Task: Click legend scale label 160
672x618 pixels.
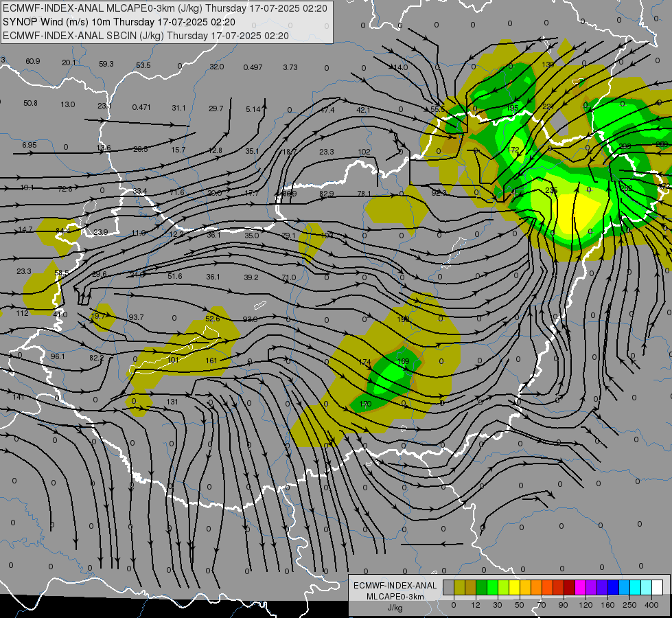Action: pyautogui.click(x=607, y=605)
